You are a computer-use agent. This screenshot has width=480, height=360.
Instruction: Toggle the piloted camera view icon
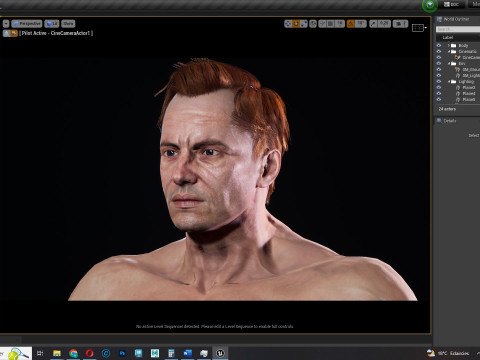point(14,33)
